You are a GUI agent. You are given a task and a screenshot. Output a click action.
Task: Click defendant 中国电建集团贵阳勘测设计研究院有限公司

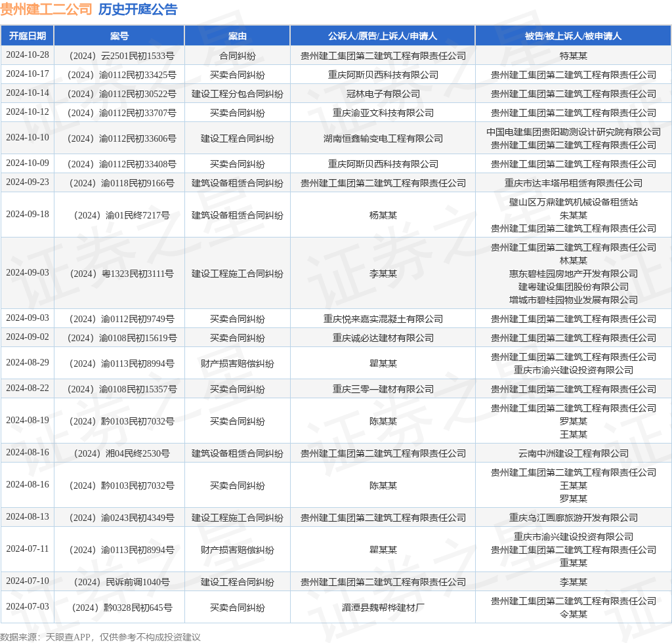(573, 132)
